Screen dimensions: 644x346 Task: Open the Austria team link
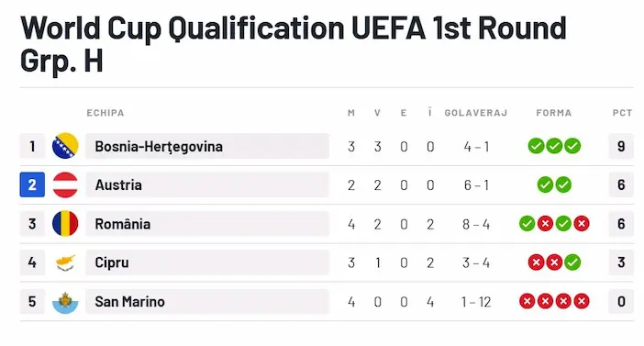click(x=118, y=184)
